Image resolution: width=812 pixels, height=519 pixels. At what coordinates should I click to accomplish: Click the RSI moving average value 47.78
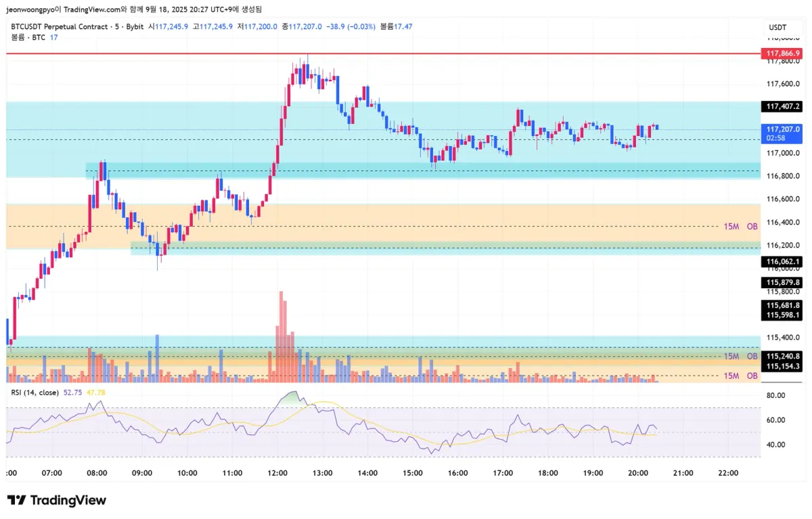click(96, 392)
